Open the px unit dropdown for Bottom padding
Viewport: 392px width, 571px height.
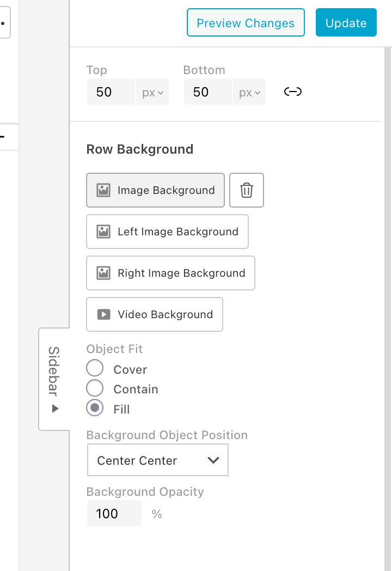coord(250,92)
